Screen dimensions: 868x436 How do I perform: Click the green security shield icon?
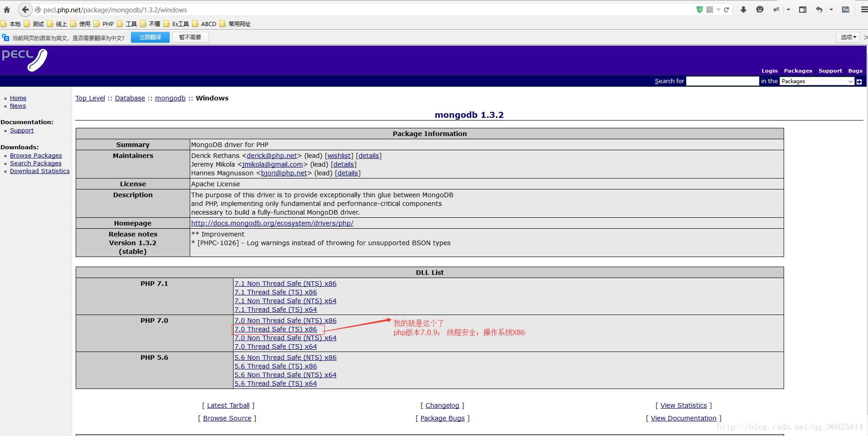pyautogui.click(x=699, y=10)
